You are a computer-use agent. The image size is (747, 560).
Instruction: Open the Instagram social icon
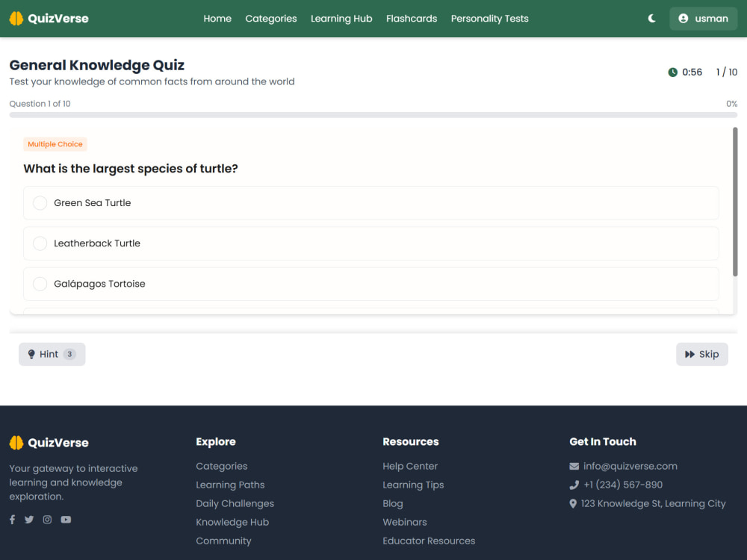[x=47, y=520]
